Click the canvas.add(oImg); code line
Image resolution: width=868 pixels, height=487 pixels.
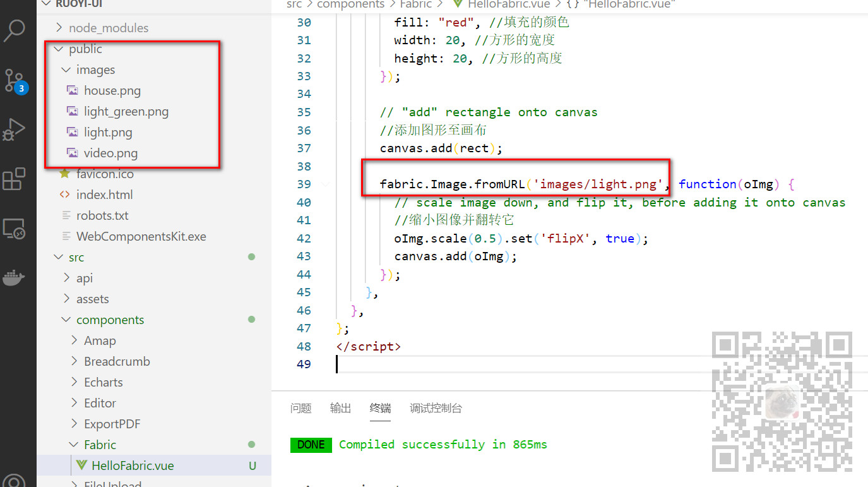tap(456, 256)
